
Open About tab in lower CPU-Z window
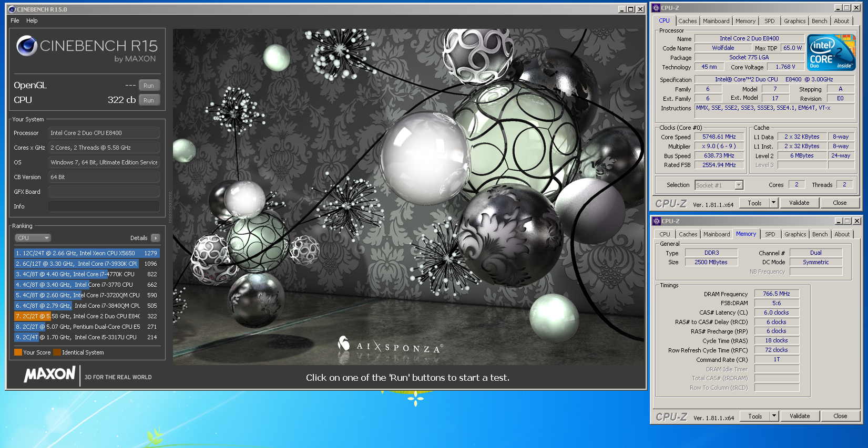[842, 234]
